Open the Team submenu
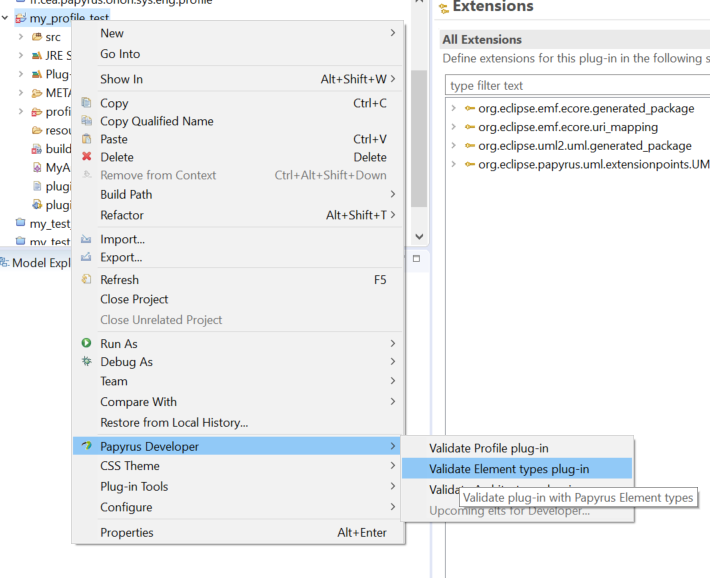This screenshot has width=710, height=578. point(238,381)
